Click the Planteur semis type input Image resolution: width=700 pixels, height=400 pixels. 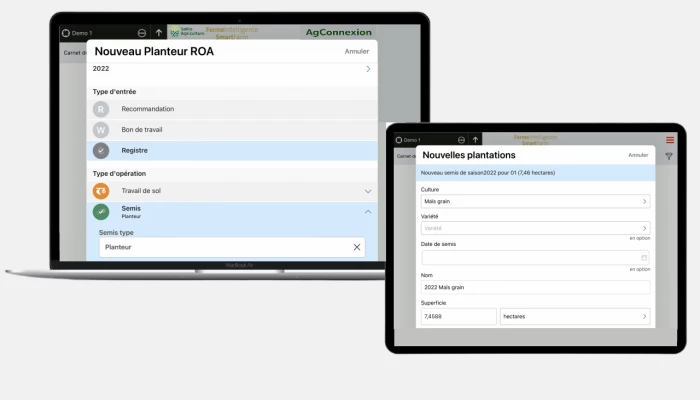(x=232, y=247)
